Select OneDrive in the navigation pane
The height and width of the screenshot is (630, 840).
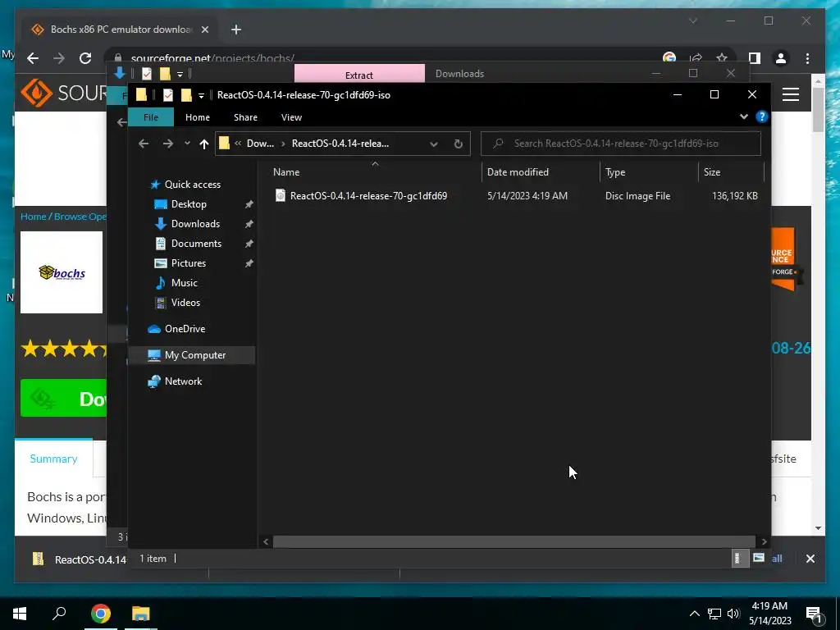(x=185, y=329)
